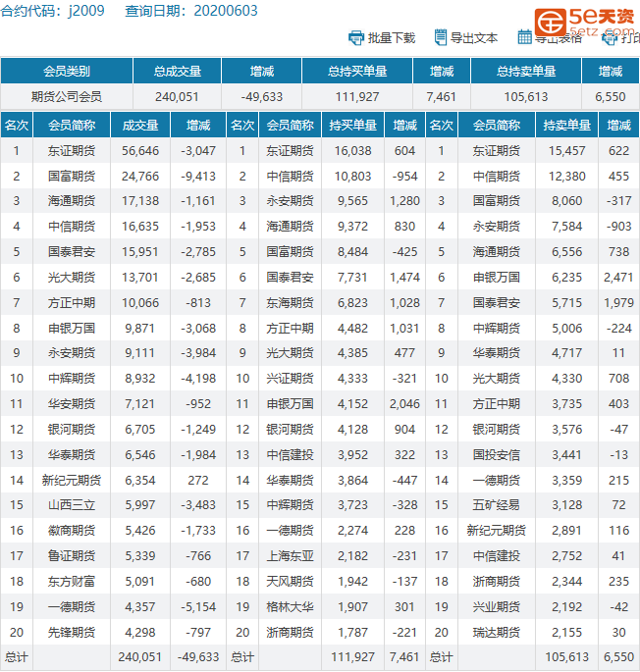Image resolution: width=640 pixels, height=672 pixels.
Task: Click the 105,613 total in bottom row
Action: [566, 657]
